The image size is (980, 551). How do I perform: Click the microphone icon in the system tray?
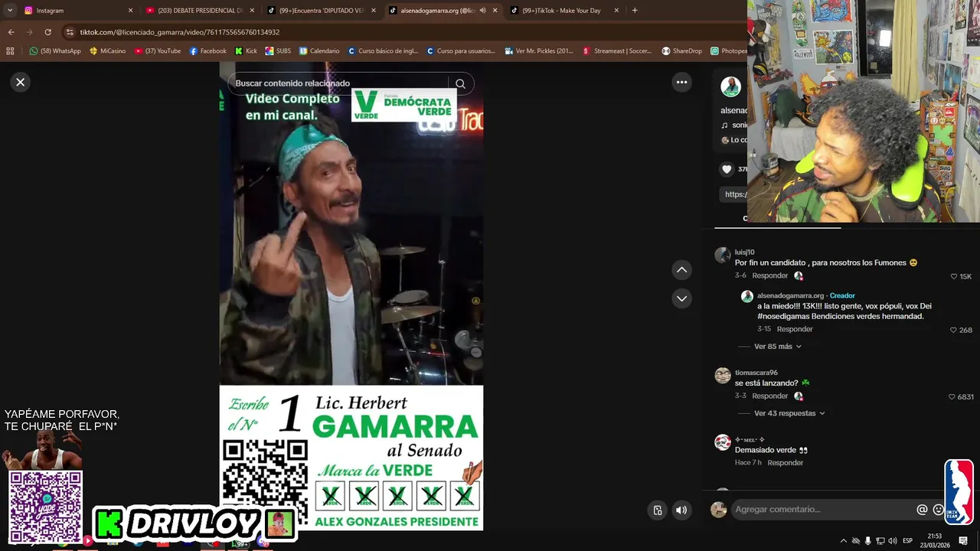(868, 541)
